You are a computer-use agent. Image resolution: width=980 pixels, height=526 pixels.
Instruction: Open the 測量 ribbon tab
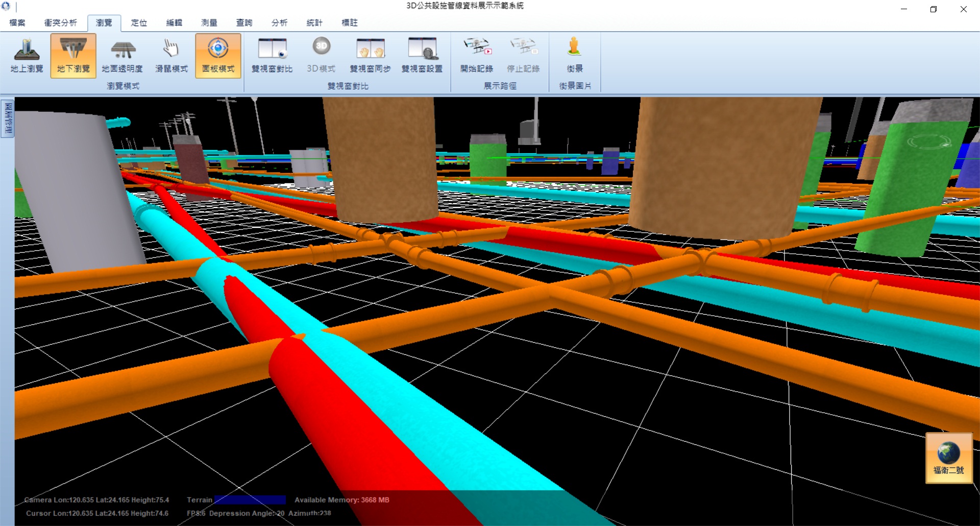[209, 23]
